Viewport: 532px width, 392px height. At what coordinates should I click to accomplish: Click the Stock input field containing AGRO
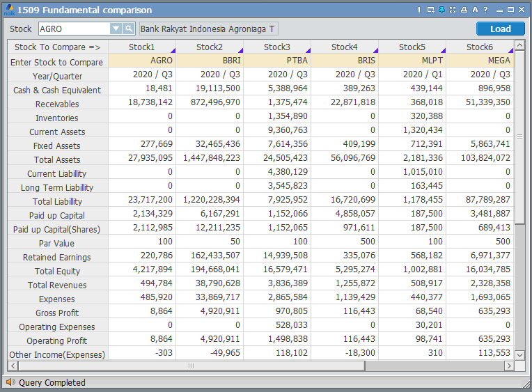point(74,29)
